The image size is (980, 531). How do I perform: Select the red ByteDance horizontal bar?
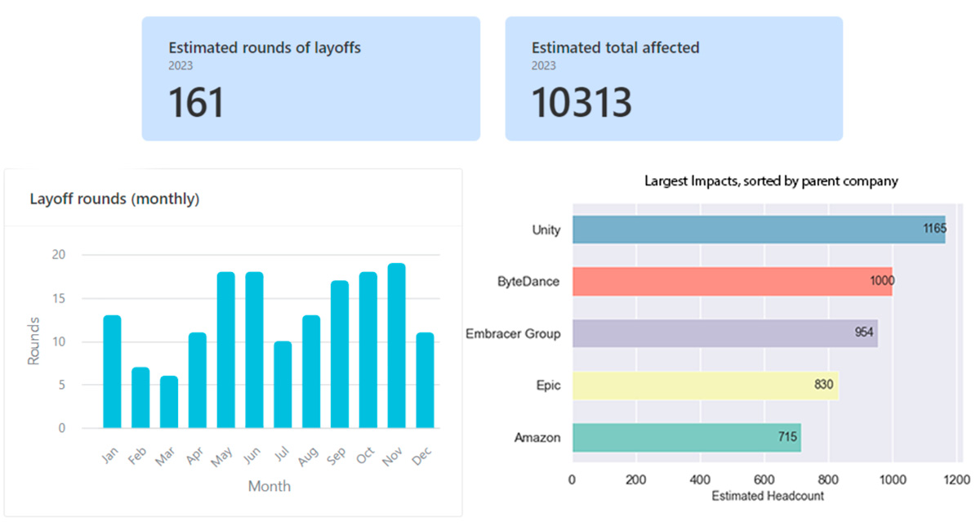pos(733,281)
